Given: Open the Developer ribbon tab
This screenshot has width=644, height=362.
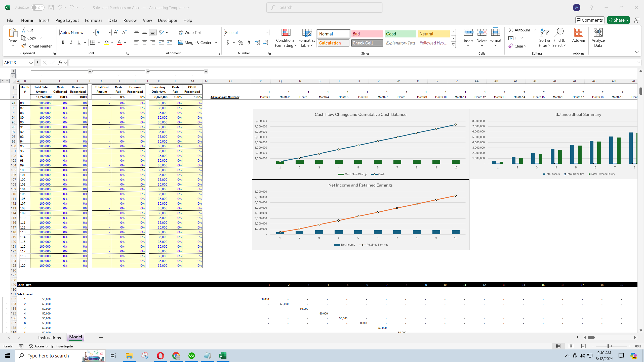Looking at the screenshot, I should [x=168, y=20].
